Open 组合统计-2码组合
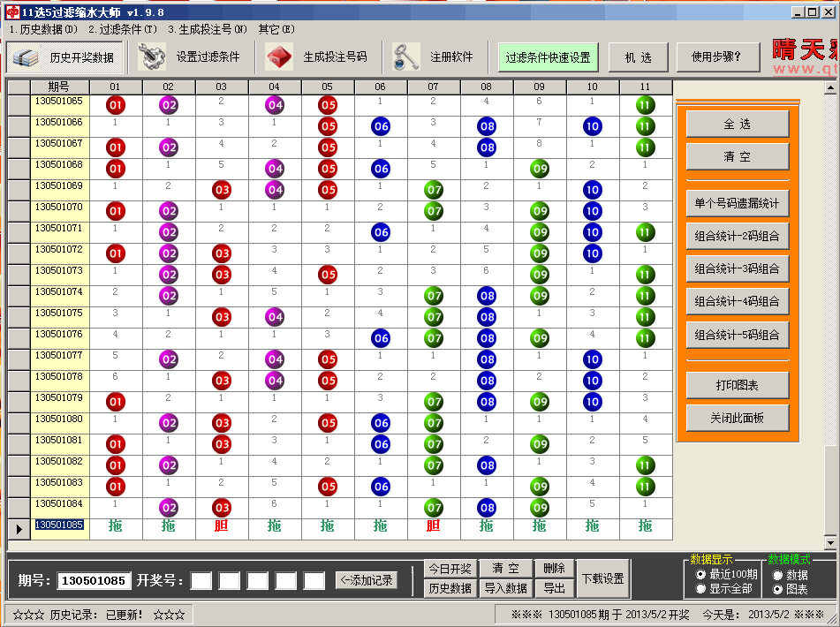The image size is (840, 627). click(x=738, y=236)
